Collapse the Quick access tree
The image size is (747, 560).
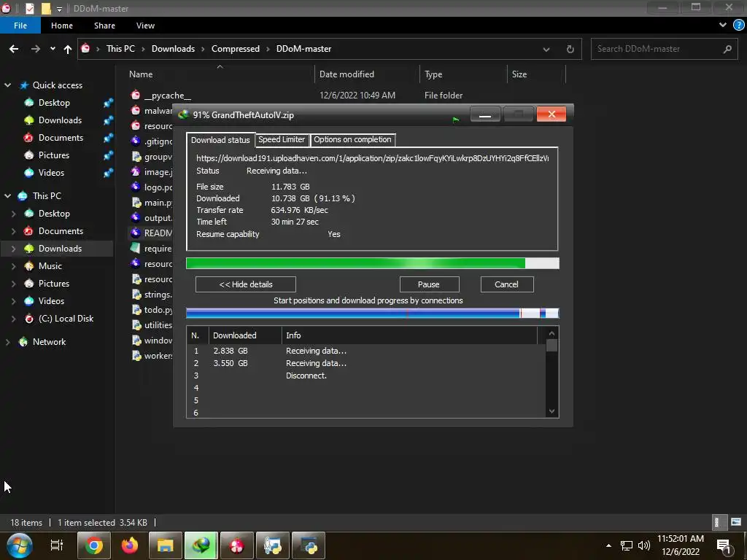[7, 85]
